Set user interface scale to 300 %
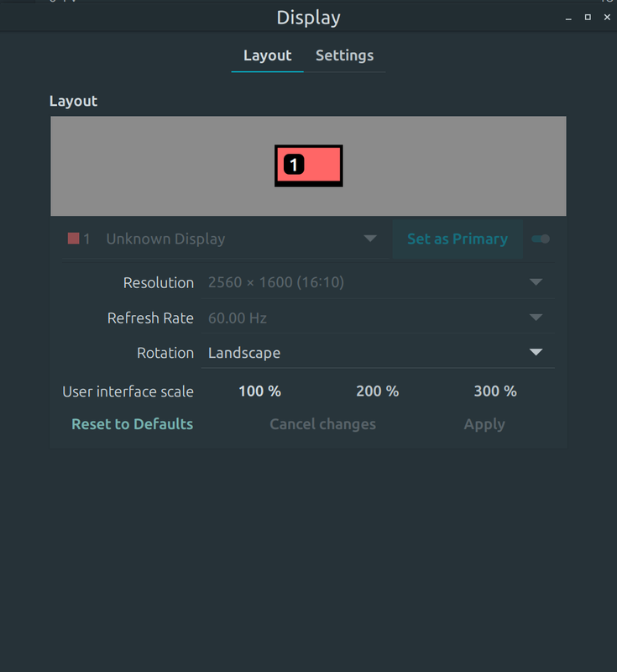This screenshot has height=672, width=617. pyautogui.click(x=495, y=391)
